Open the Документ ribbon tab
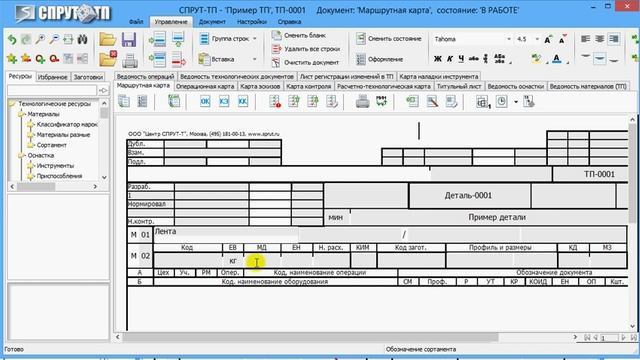Viewport: 640px width, 360px height. click(212, 22)
